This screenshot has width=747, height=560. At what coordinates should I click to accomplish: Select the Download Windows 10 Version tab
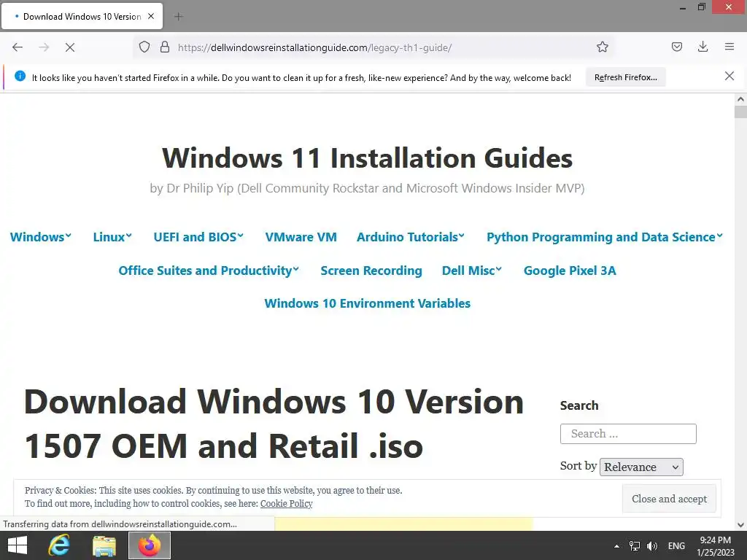tap(82, 16)
